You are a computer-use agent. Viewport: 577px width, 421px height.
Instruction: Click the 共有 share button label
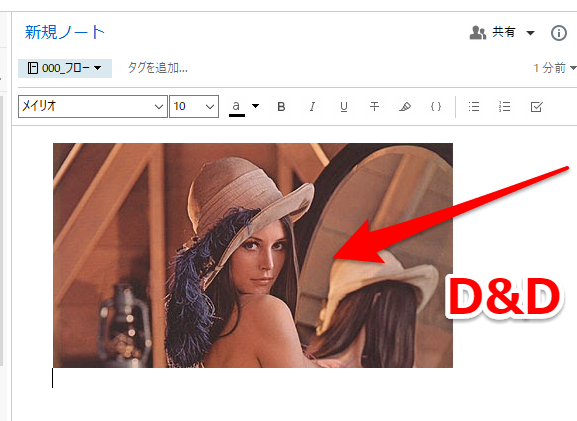tap(504, 32)
